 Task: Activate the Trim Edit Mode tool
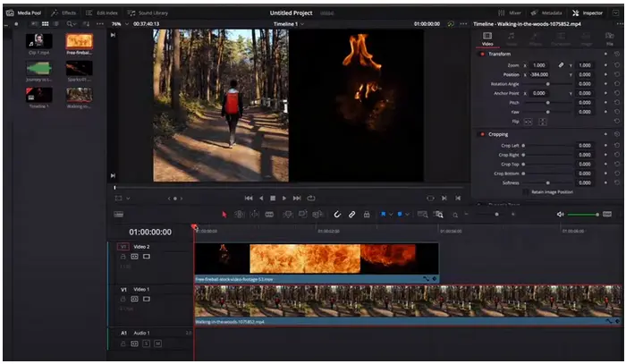click(x=239, y=215)
